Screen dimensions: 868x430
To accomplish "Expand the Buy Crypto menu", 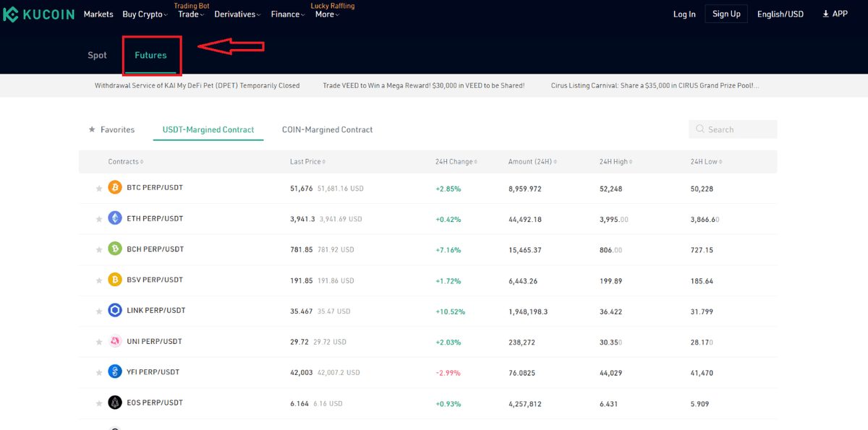I will (x=145, y=14).
